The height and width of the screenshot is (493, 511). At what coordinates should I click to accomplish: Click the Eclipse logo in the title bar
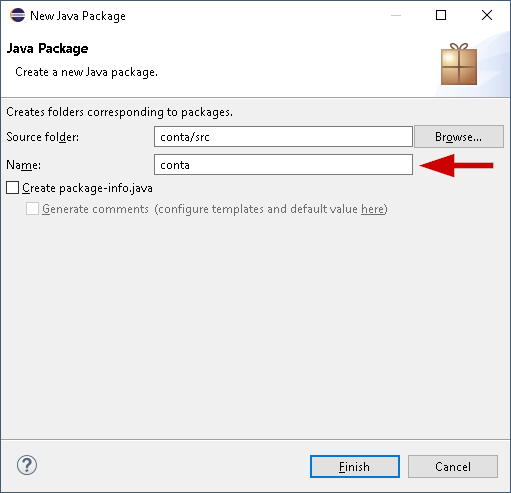click(x=17, y=15)
